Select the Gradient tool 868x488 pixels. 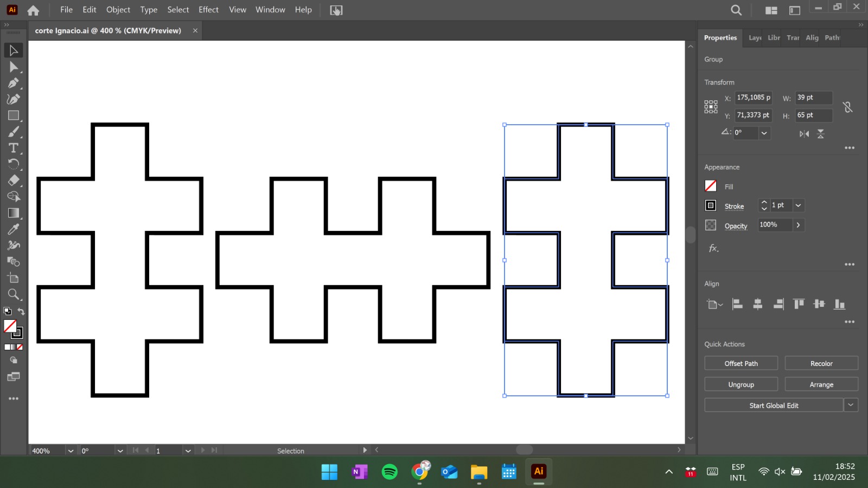coord(14,213)
